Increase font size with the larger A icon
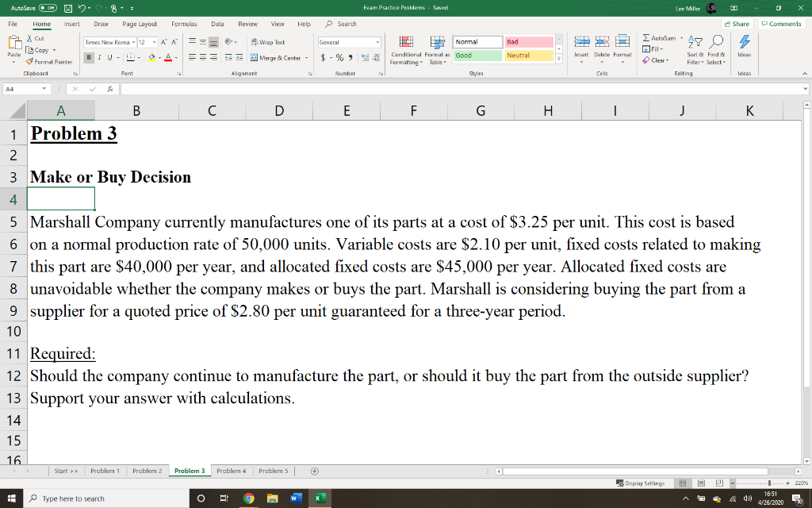The width and height of the screenshot is (812, 508). pyautogui.click(x=163, y=42)
